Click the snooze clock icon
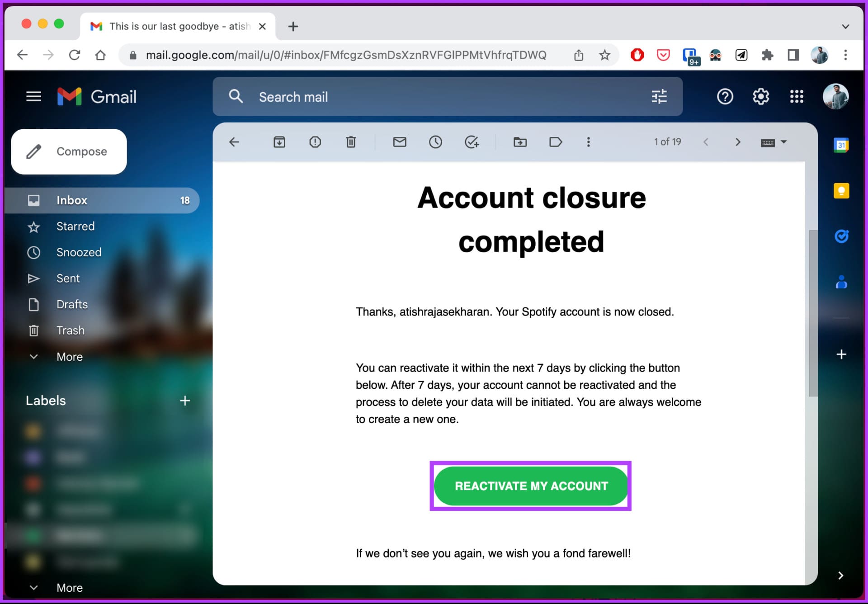Viewport: 868px width, 604px height. [434, 142]
